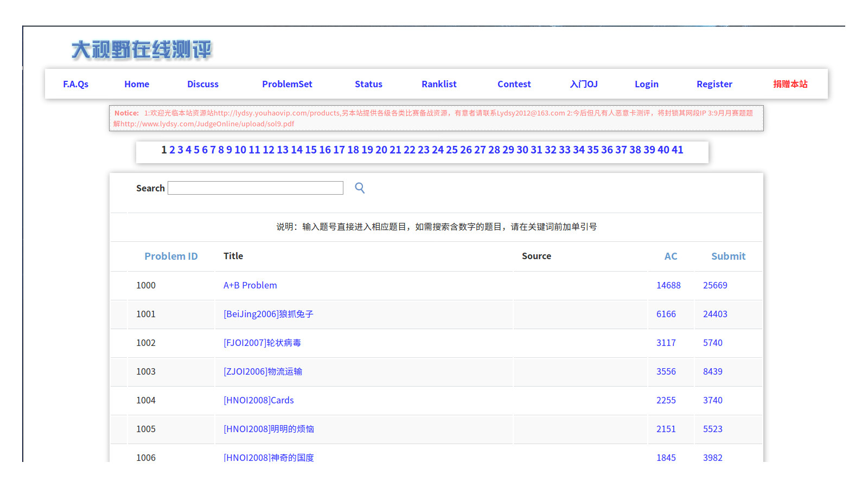The width and height of the screenshot is (868, 488).
Task: Sort the table by AC column
Action: pyautogui.click(x=671, y=256)
